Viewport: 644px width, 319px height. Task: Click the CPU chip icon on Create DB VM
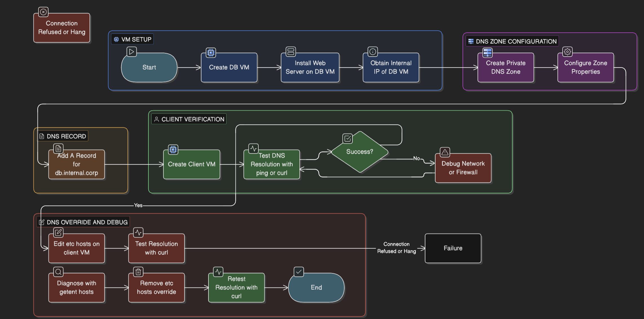211,53
